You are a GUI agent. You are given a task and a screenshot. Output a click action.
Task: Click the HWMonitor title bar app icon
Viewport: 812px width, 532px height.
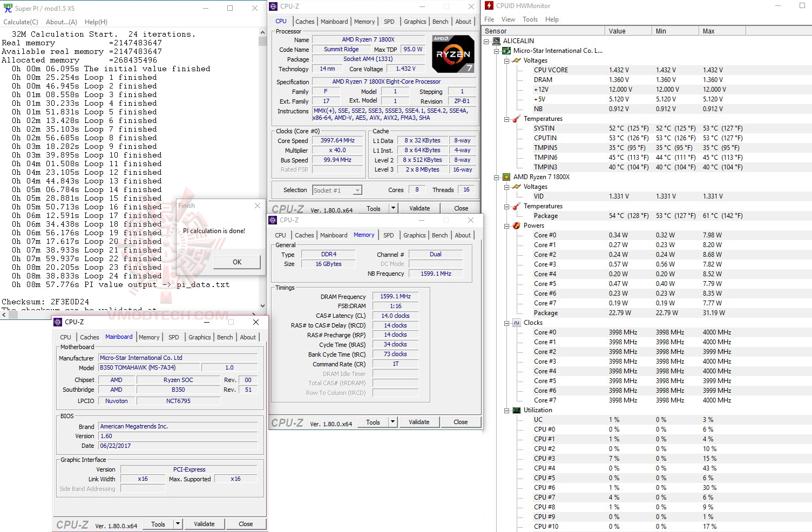[x=489, y=6]
